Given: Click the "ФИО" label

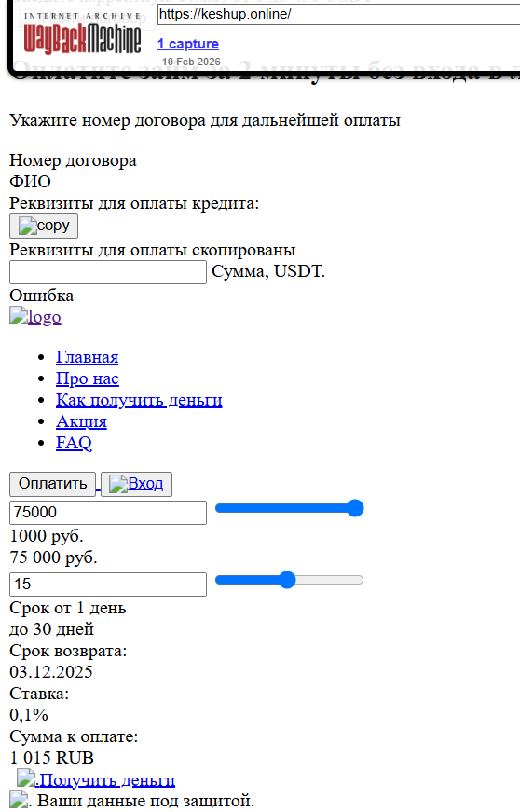Looking at the screenshot, I should (30, 182).
